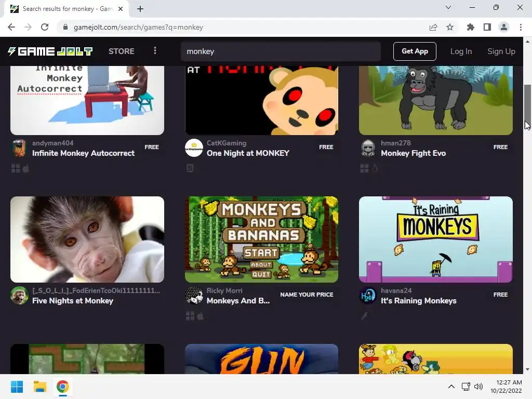The image size is (532, 399).
Task: Open Monkeys And Bananas game thumbnail
Action: (262, 239)
